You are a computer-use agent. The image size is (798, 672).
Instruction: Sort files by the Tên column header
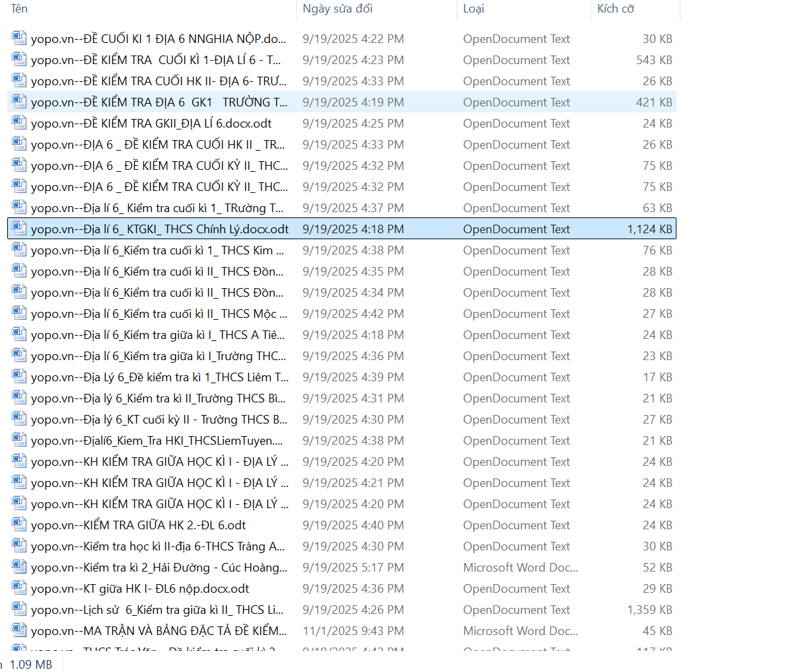coord(20,9)
